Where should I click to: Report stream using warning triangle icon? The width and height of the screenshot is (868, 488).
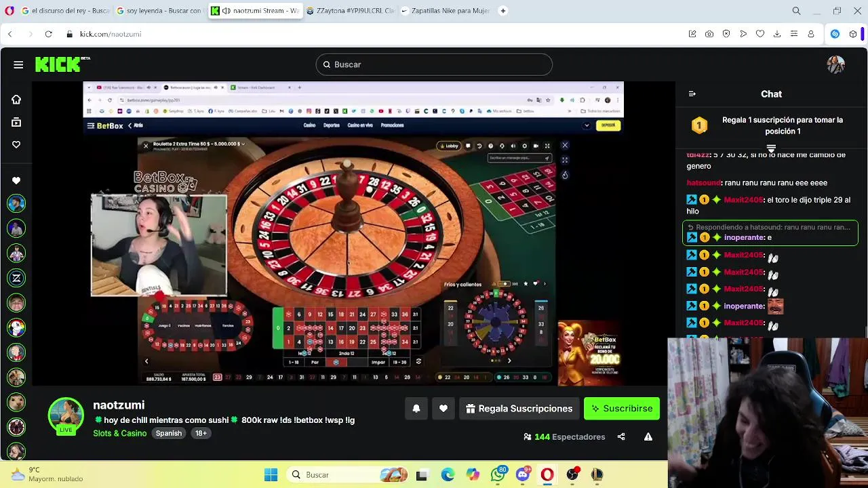648,437
